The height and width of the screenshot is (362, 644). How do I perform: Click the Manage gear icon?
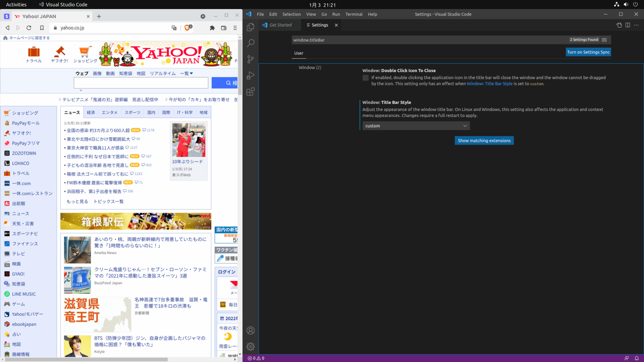pyautogui.click(x=250, y=347)
